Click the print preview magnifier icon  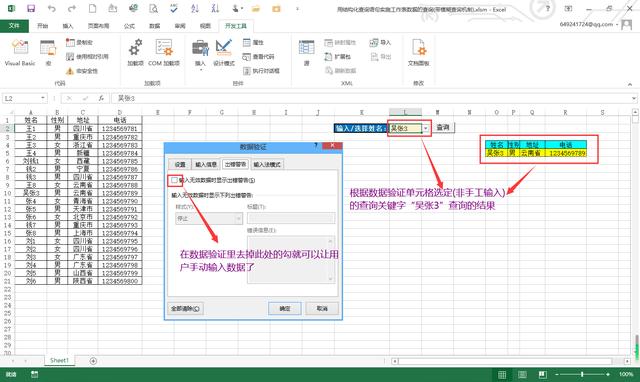[153, 9]
